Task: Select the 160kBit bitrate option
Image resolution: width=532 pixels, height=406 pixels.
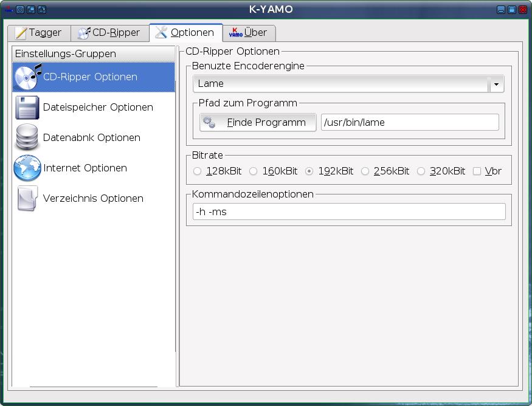Action: [274, 171]
